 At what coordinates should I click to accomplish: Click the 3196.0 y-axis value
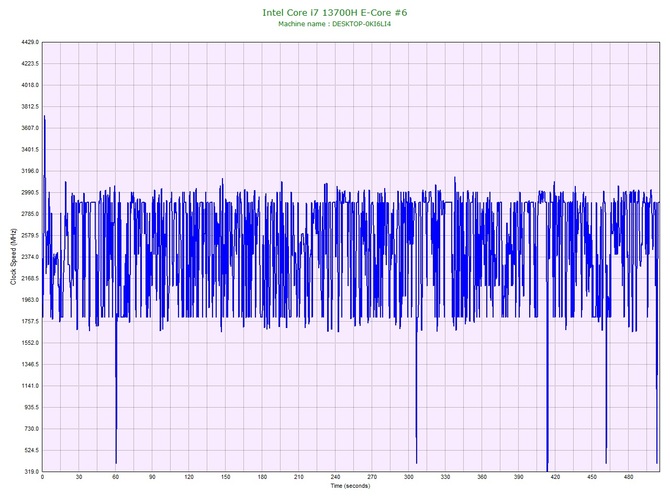point(29,171)
